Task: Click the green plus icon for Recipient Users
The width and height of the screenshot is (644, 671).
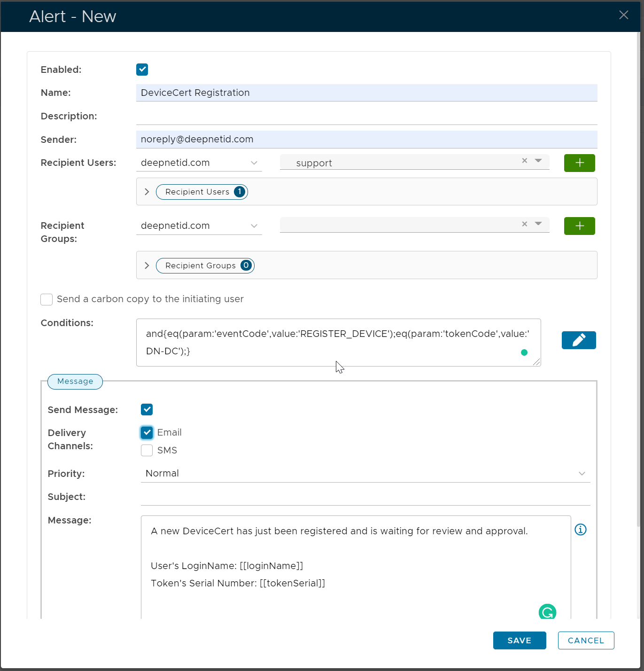Action: (x=579, y=163)
